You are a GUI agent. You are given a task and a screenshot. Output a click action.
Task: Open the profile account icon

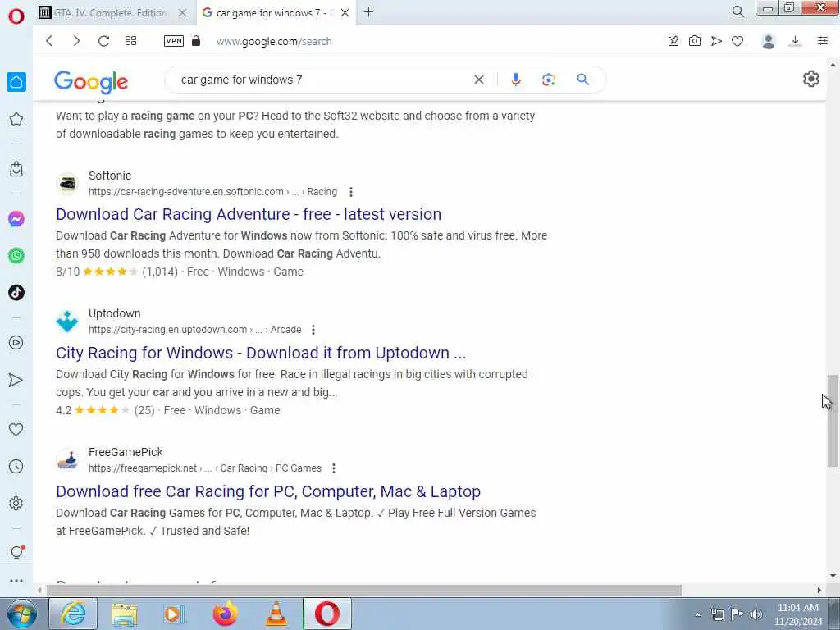click(x=768, y=41)
